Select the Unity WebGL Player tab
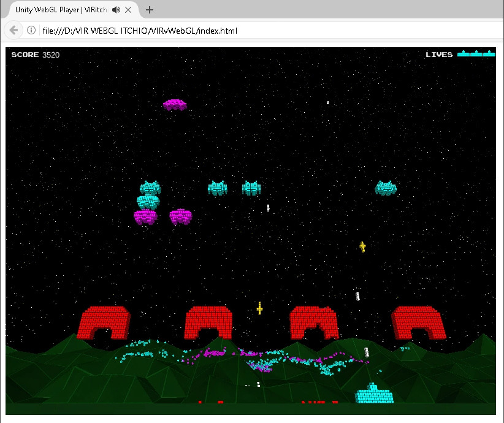 (70, 10)
